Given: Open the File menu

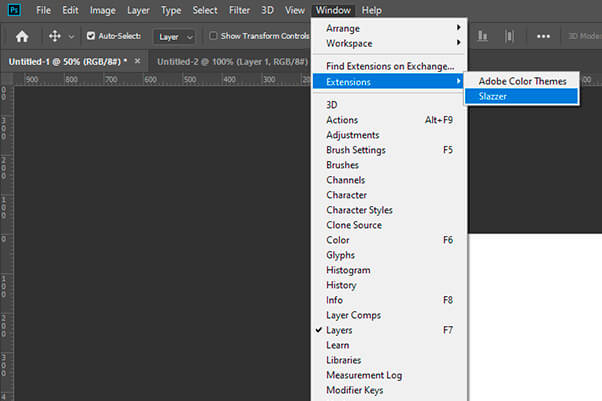Looking at the screenshot, I should click(43, 10).
